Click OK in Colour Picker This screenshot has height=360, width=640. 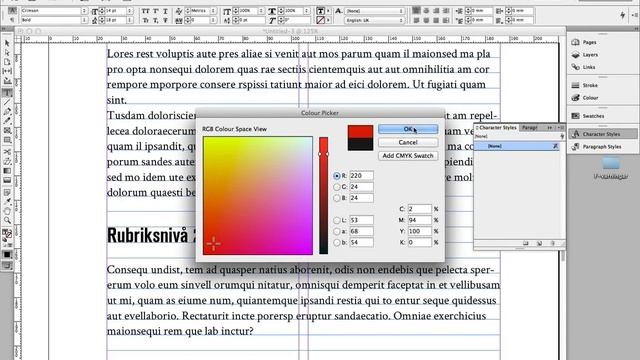pos(408,129)
